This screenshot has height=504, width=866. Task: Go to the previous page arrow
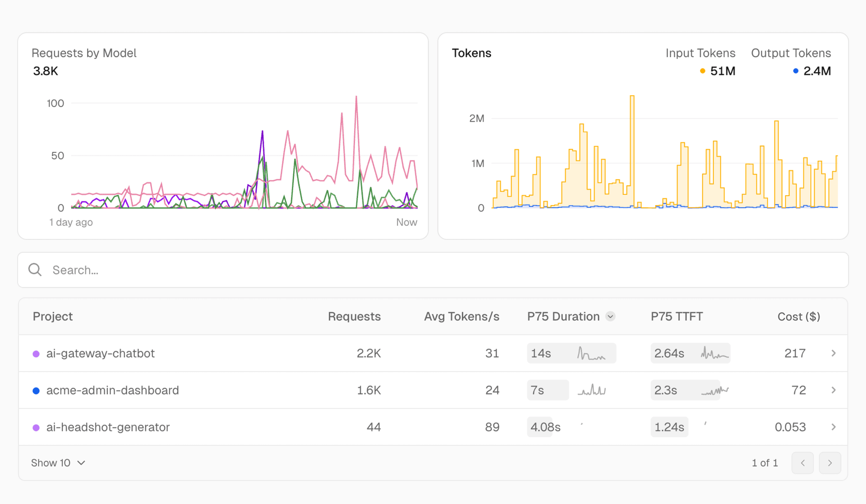(x=802, y=463)
